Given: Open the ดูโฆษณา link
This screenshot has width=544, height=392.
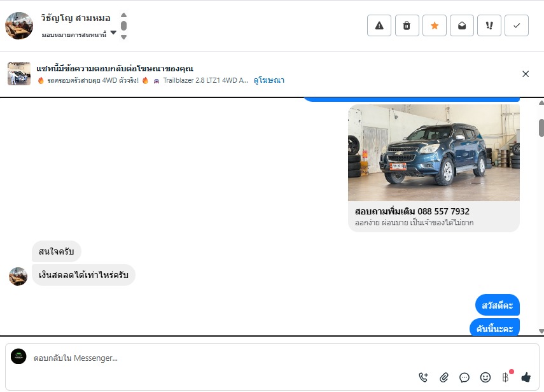Looking at the screenshot, I should (x=269, y=80).
